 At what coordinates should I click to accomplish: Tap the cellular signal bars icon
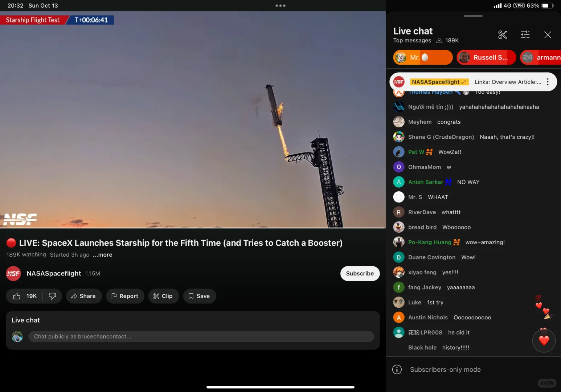497,5
